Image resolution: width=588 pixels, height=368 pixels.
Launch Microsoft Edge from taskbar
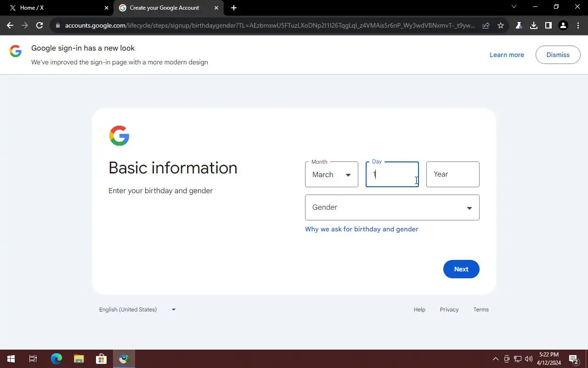pos(56,359)
